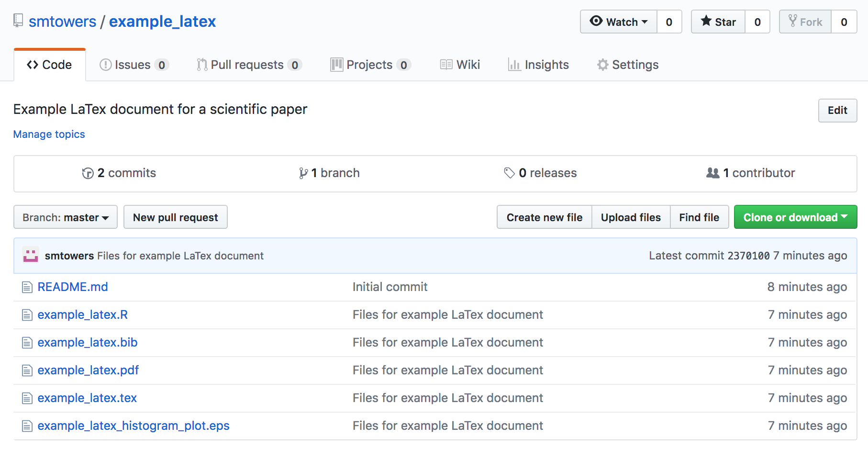This screenshot has height=449, width=868.
Task: Open the Wiki tab
Action: click(x=460, y=65)
